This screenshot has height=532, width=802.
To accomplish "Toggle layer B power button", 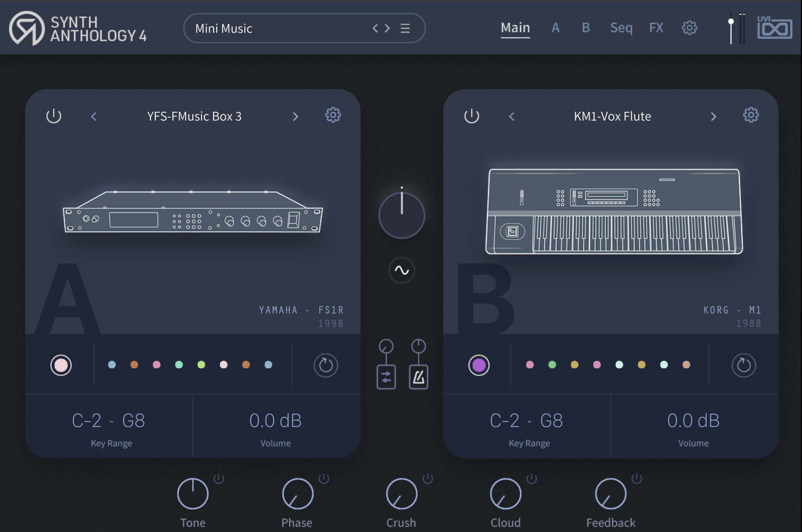I will tap(472, 116).
